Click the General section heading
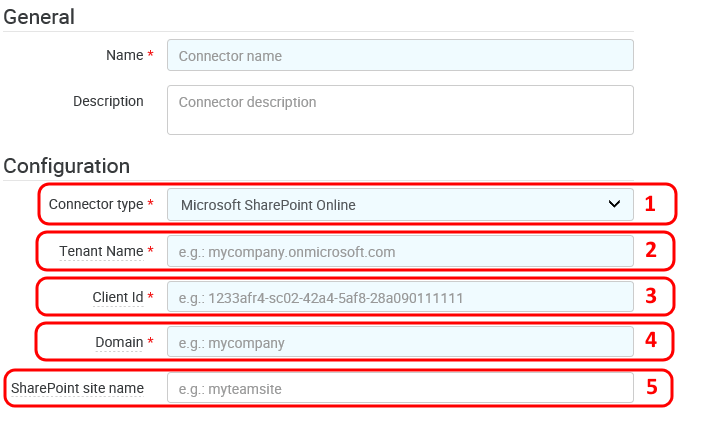720x434 pixels. (39, 17)
